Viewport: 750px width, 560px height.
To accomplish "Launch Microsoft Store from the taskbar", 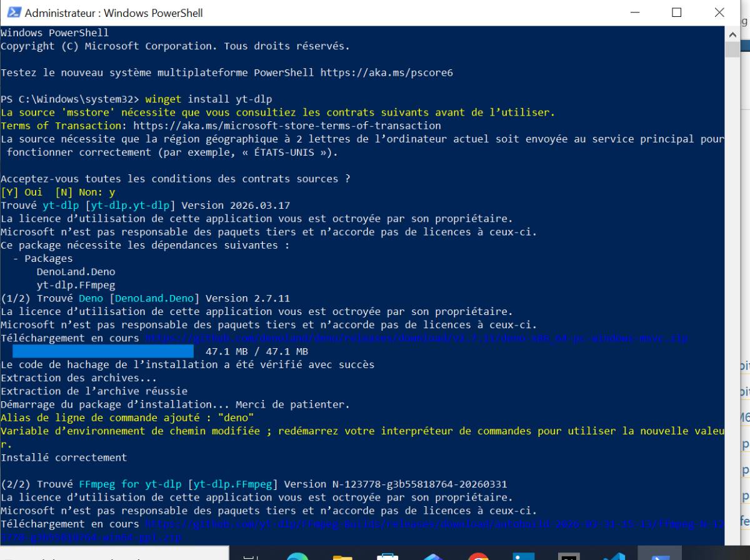I will point(388,555).
